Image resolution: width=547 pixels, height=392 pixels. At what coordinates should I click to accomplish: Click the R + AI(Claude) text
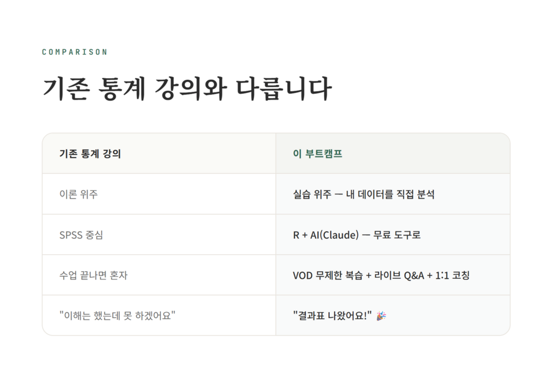[326, 235]
